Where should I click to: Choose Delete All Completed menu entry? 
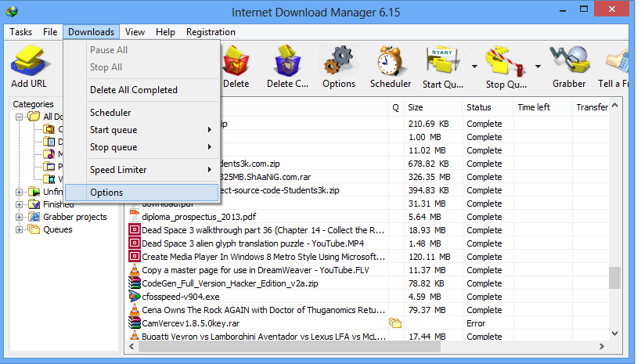tap(142, 90)
